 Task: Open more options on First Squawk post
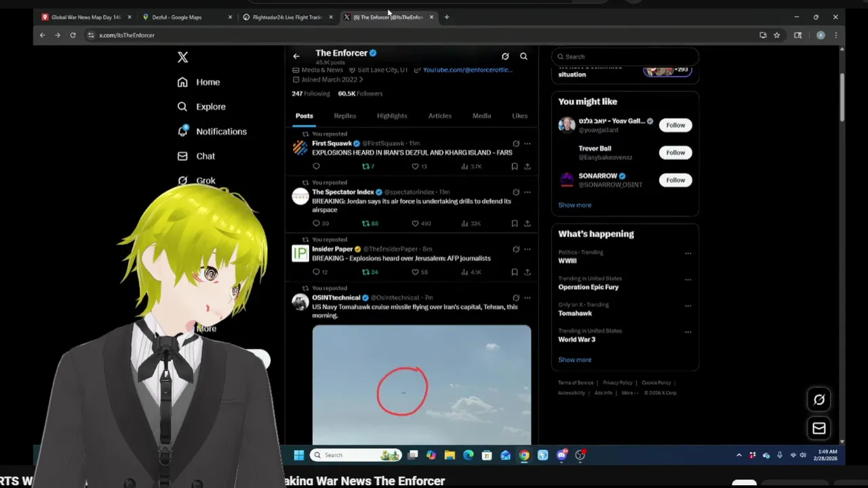pos(527,144)
